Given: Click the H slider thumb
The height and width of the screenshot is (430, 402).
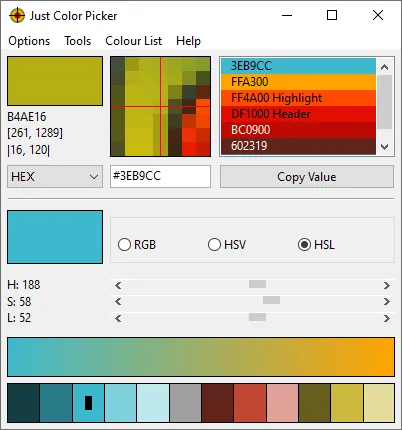Looking at the screenshot, I should pos(257,284).
